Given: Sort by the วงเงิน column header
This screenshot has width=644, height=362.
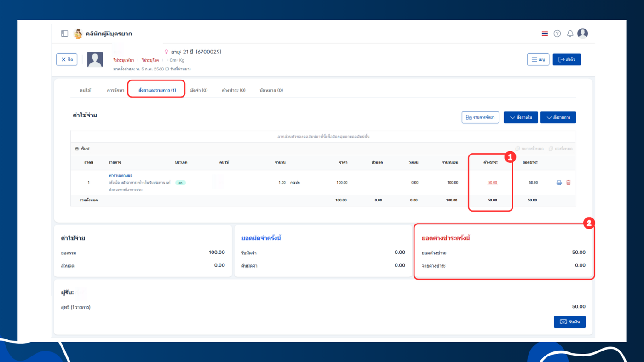Looking at the screenshot, I should [x=414, y=162].
